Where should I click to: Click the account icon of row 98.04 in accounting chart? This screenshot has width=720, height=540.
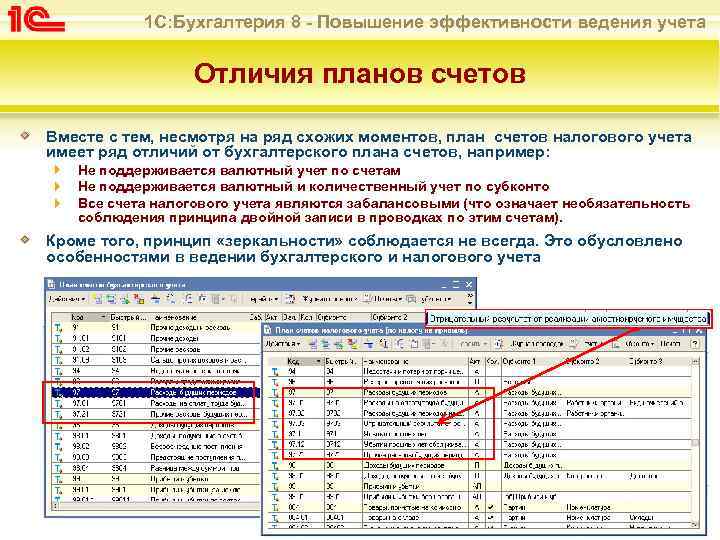coord(58,468)
